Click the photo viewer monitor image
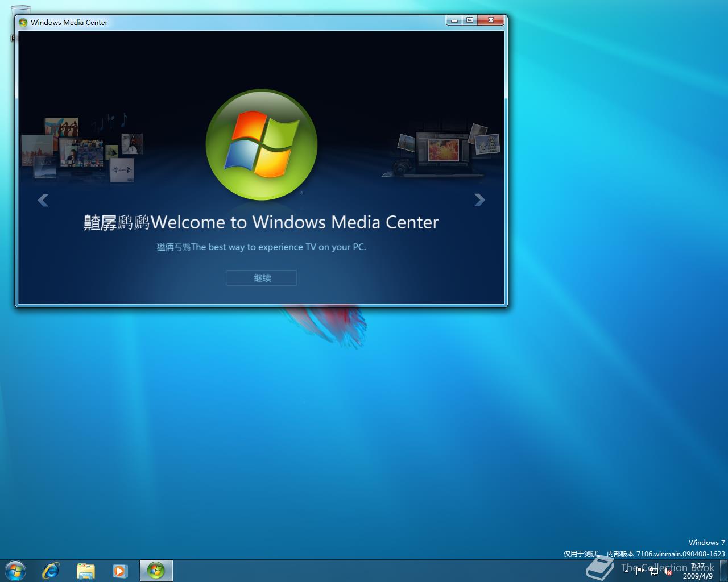Viewport: 728px width, 582px height. [442, 151]
